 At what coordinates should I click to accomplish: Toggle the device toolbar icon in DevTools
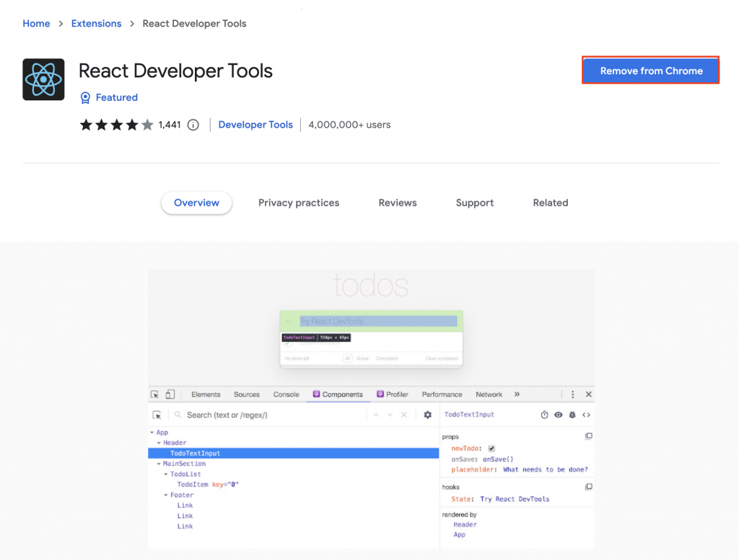(x=170, y=394)
